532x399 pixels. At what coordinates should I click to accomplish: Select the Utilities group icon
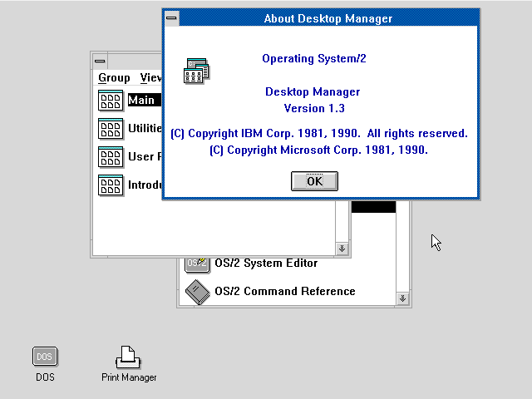click(111, 129)
